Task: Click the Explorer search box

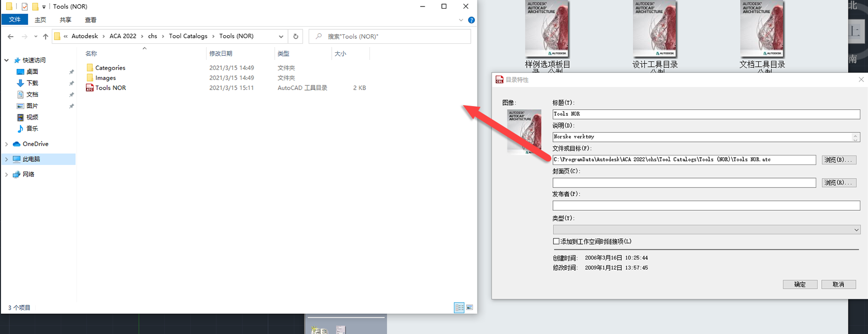Action: pyautogui.click(x=390, y=36)
